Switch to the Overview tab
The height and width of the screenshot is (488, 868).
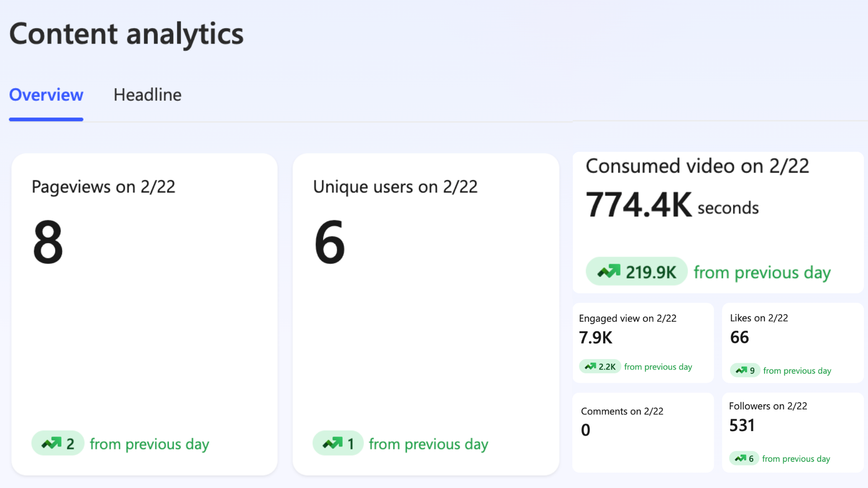click(x=46, y=95)
